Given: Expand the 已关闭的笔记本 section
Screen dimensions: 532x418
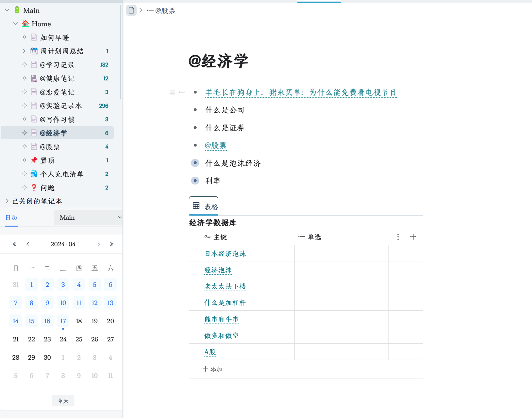Looking at the screenshot, I should [x=7, y=201].
